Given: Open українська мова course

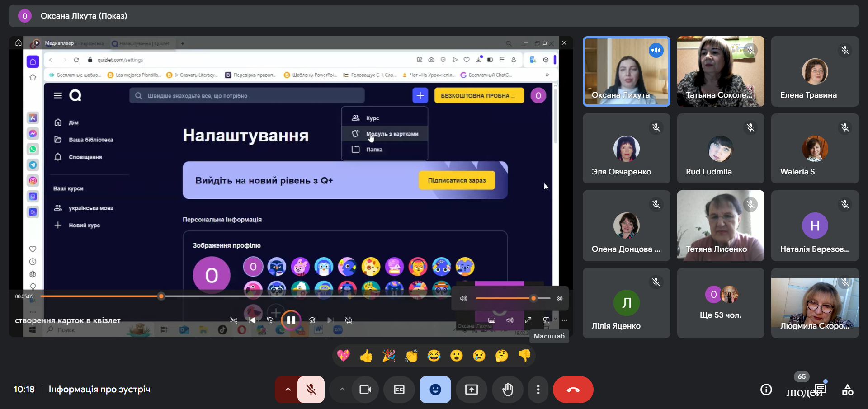Looking at the screenshot, I should click(x=84, y=208).
